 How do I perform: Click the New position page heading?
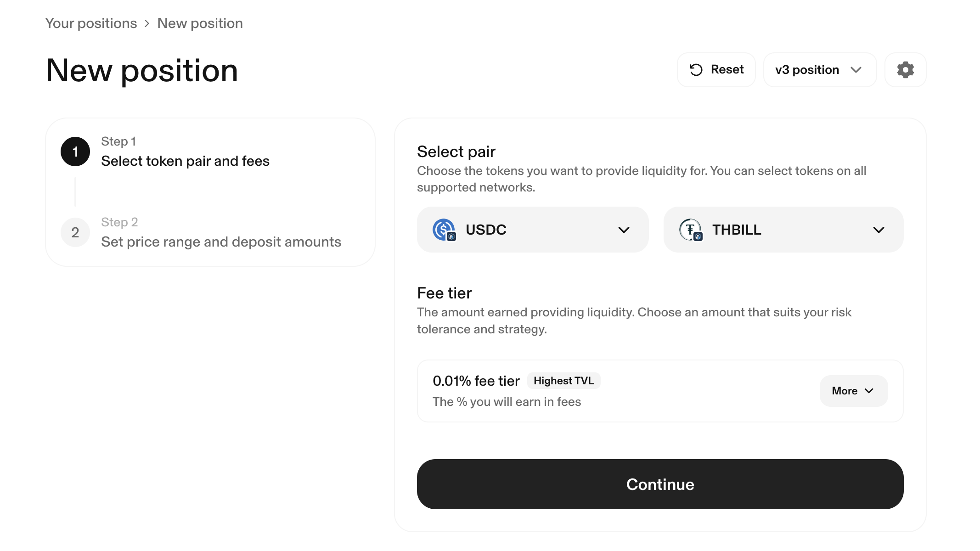pos(142,71)
